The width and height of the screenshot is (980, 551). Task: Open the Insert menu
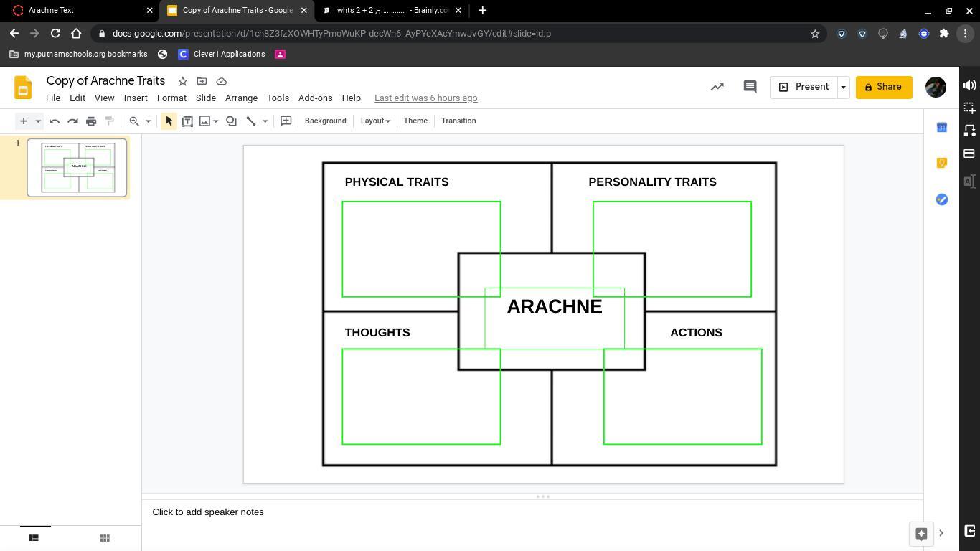coord(136,98)
